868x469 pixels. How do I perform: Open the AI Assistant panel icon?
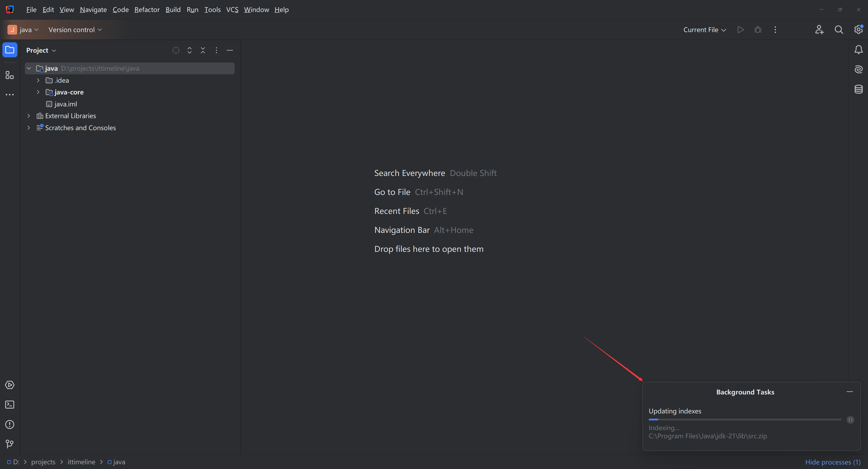(x=858, y=69)
